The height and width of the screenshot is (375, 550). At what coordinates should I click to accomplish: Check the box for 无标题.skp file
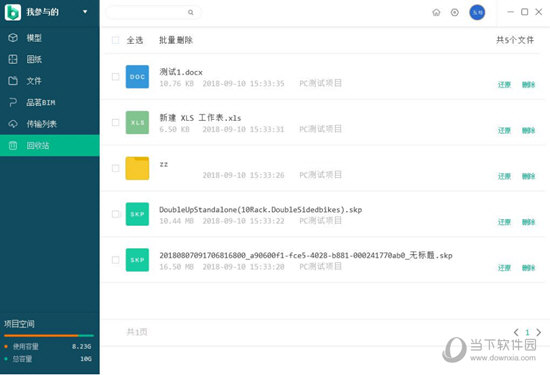(x=115, y=260)
